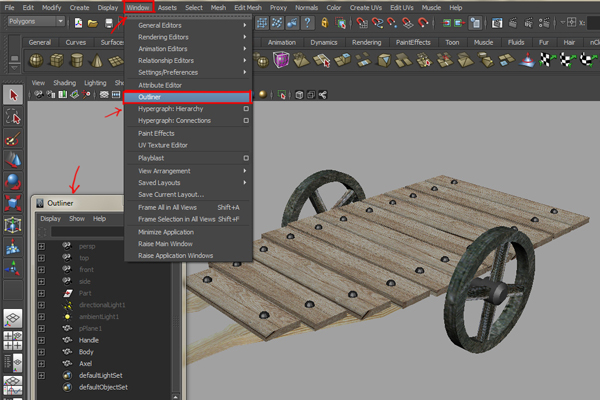Click the New Scene icon
The width and height of the screenshot is (600, 400).
pyautogui.click(x=78, y=23)
